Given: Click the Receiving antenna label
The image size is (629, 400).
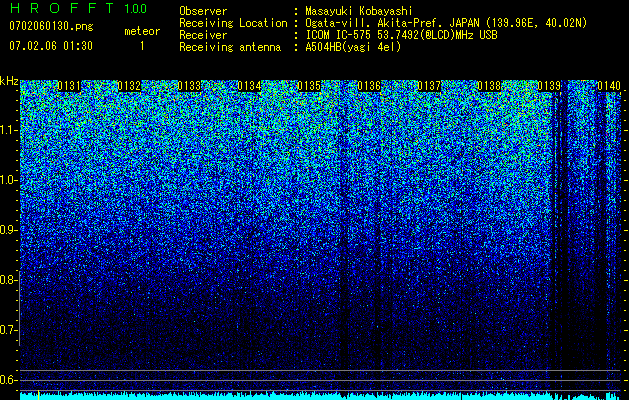Looking at the screenshot, I should (230, 47).
